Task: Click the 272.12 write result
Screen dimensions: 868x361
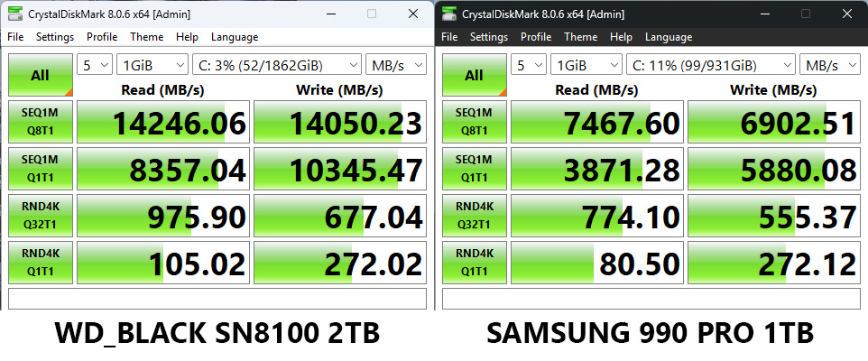Action: [774, 264]
